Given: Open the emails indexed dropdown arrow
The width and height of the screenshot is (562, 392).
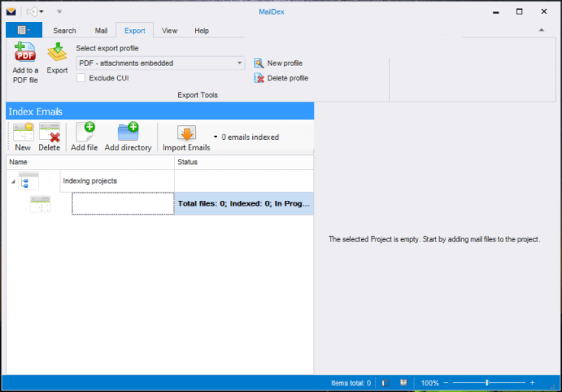Looking at the screenshot, I should [215, 137].
